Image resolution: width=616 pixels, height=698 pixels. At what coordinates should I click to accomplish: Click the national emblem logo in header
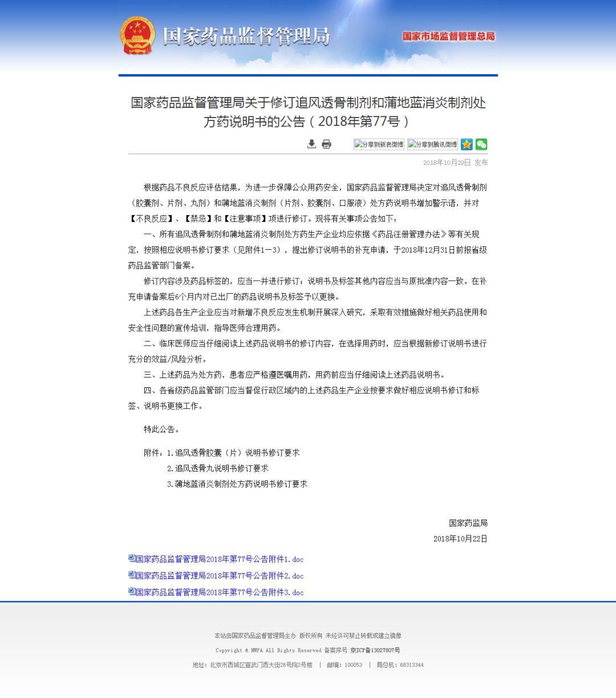click(139, 34)
